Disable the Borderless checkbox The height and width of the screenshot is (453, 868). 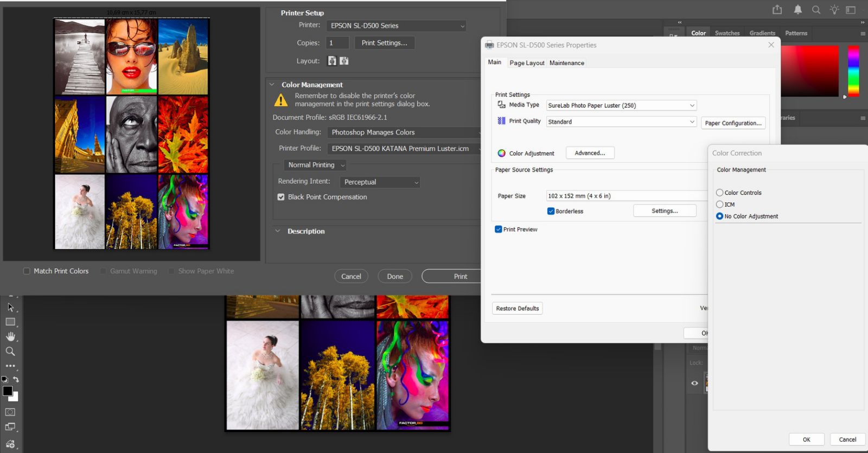tap(551, 211)
